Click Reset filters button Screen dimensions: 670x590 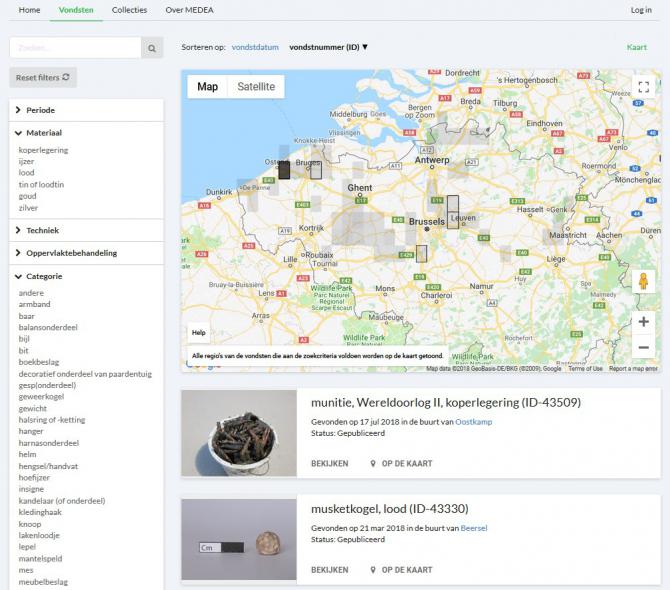(x=43, y=77)
